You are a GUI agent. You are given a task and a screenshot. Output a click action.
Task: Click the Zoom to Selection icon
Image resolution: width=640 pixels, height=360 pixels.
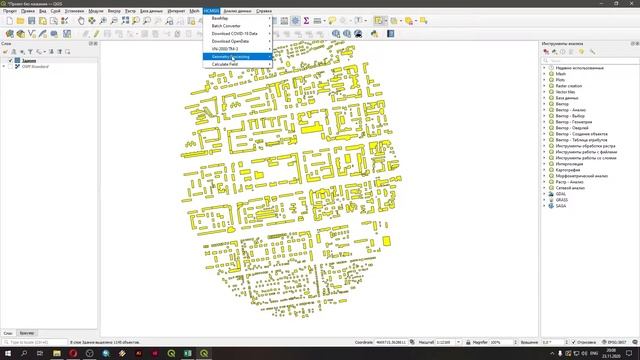136,21
